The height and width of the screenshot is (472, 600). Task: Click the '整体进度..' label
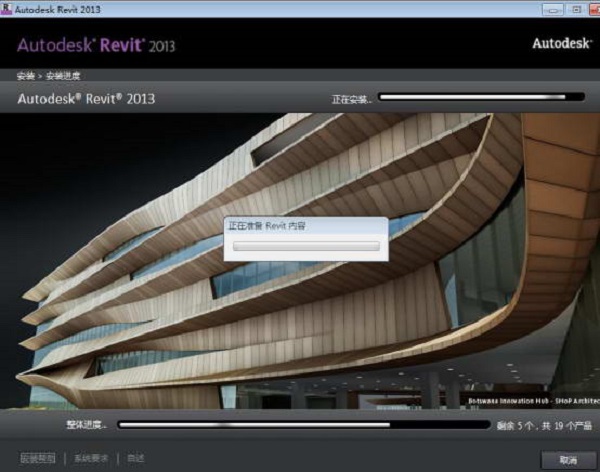[86, 425]
